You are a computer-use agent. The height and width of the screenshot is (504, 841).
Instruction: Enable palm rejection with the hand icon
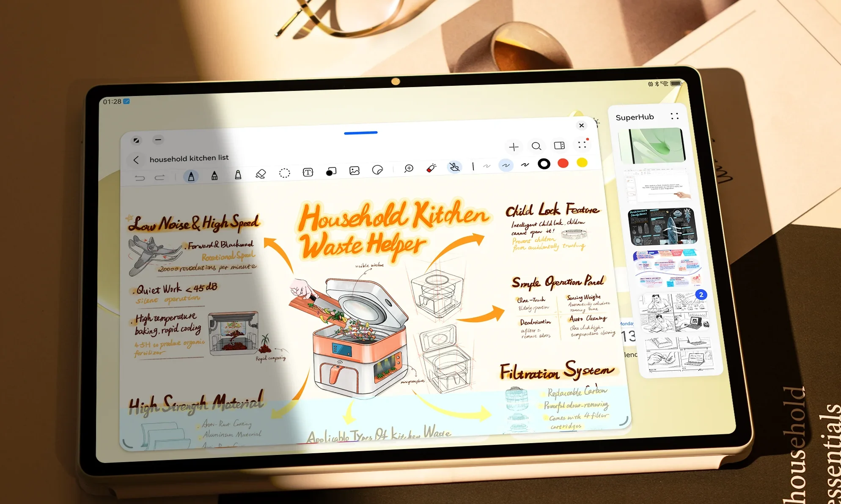(x=454, y=167)
